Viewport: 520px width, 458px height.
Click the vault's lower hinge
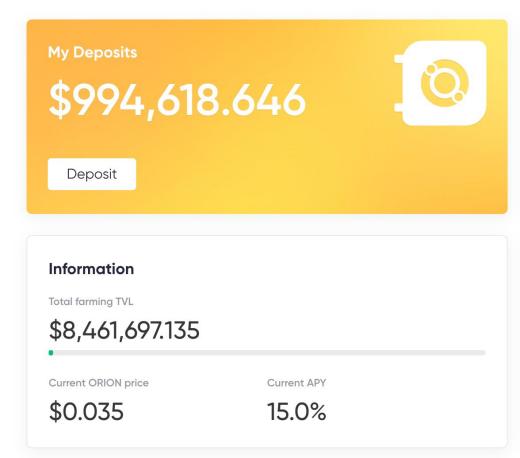[399, 107]
